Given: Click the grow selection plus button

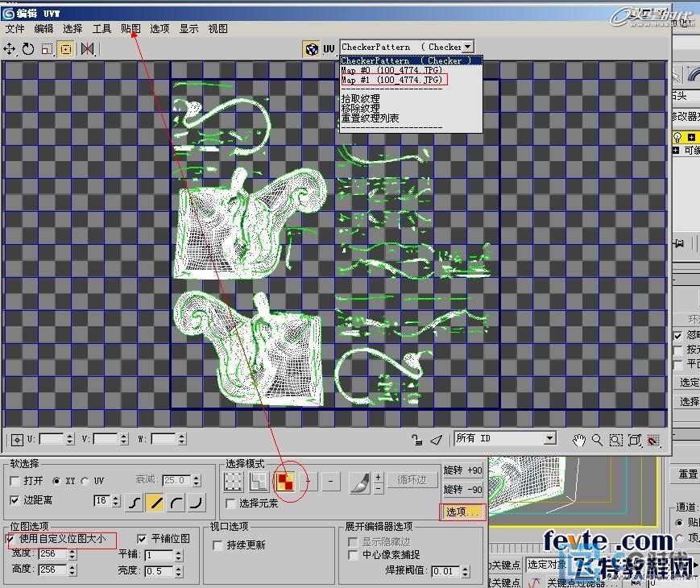Looking at the screenshot, I should click(x=308, y=482).
